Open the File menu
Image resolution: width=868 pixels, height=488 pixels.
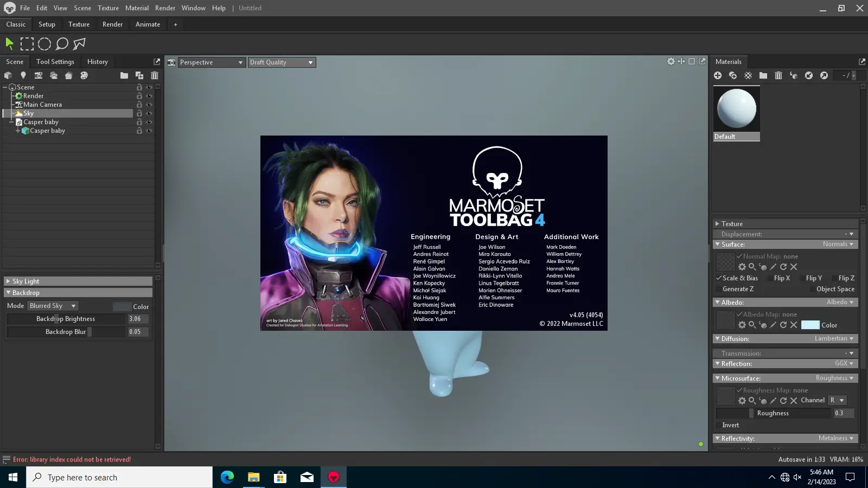click(x=25, y=8)
